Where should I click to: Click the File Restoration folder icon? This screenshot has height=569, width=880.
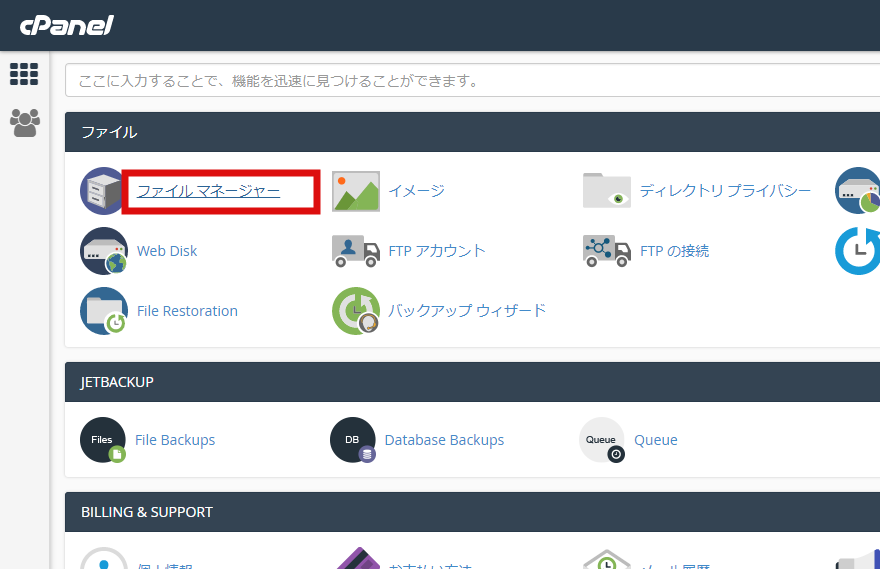click(x=104, y=311)
